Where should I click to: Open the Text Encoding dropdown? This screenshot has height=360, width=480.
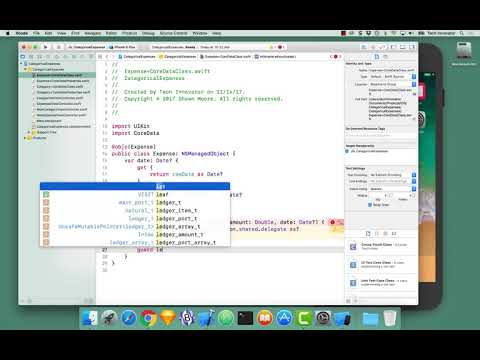tap(392, 175)
